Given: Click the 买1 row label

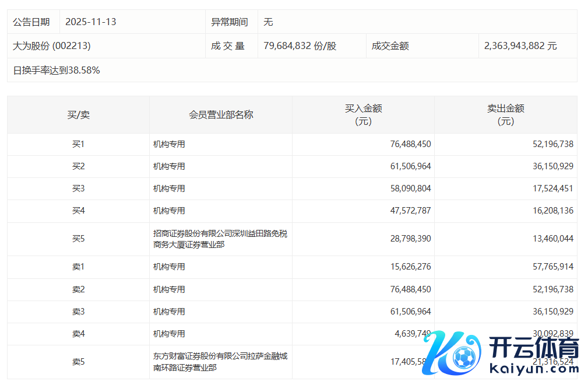Looking at the screenshot, I should [78, 144].
